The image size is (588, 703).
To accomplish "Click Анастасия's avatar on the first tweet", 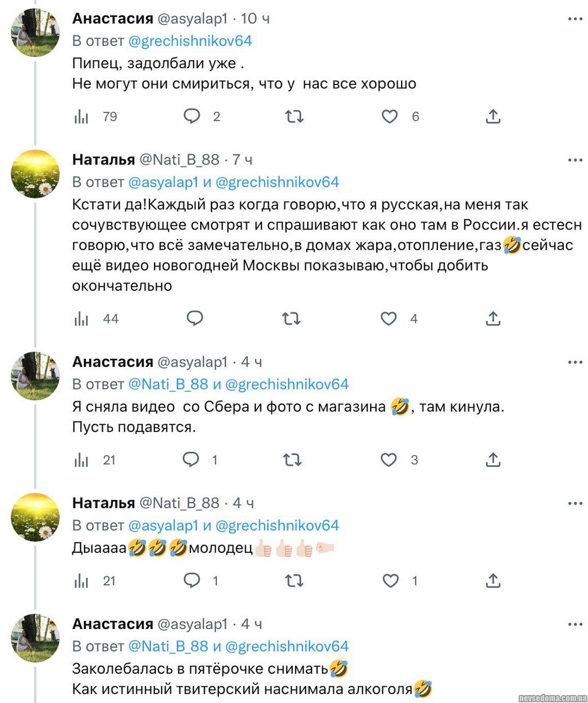I will tap(35, 33).
